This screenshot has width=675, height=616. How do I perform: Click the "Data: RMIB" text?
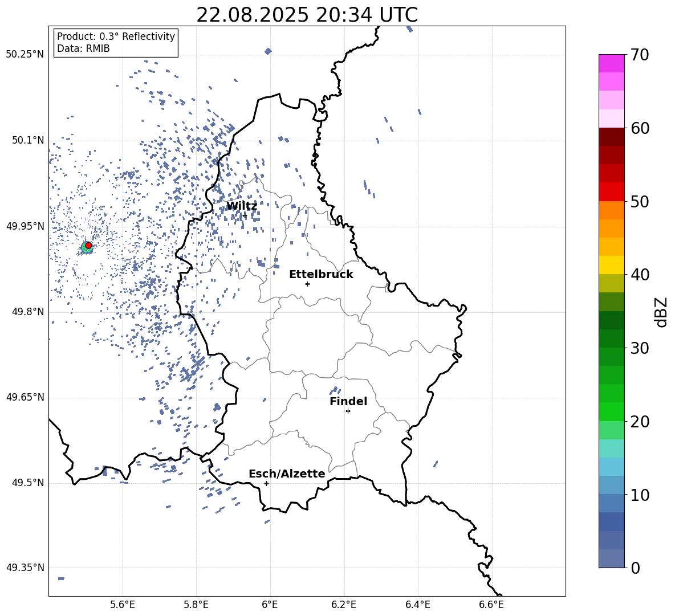(x=83, y=48)
